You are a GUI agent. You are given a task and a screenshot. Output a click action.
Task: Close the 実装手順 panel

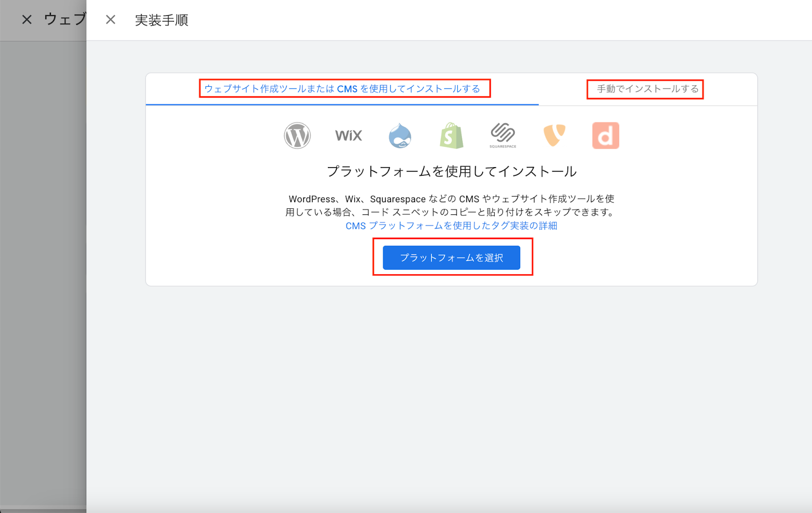click(x=111, y=20)
